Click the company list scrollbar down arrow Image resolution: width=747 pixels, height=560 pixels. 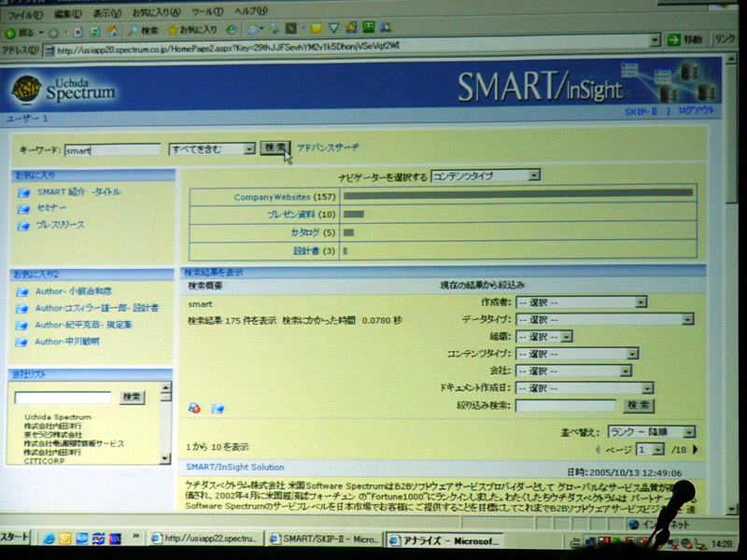(165, 458)
